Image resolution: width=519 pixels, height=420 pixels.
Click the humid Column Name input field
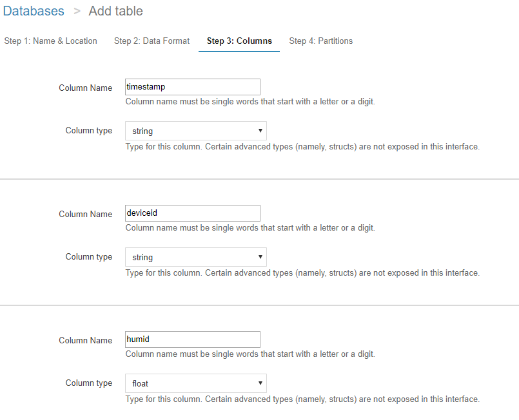(x=192, y=339)
